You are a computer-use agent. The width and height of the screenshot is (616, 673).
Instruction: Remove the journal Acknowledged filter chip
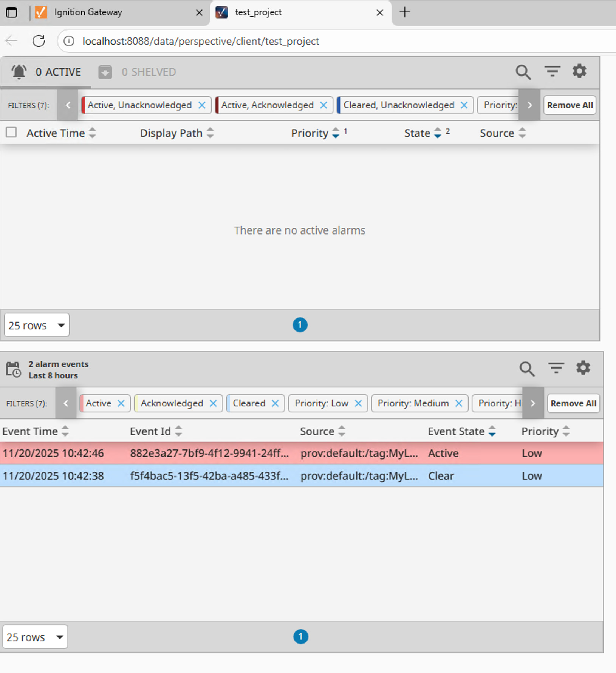coord(213,403)
